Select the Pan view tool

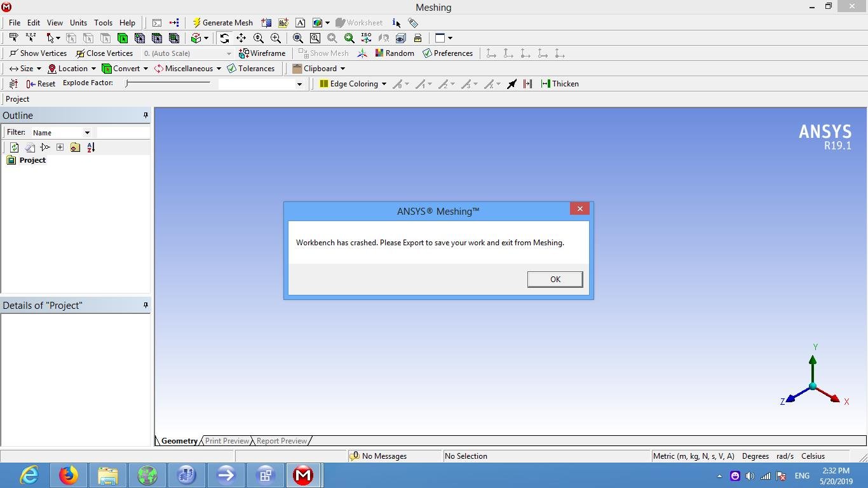[x=241, y=38]
